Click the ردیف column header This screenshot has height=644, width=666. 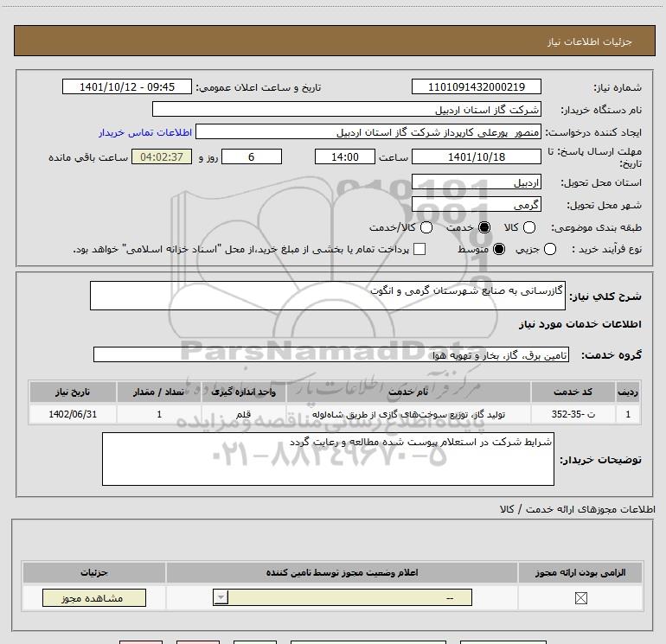pos(628,392)
